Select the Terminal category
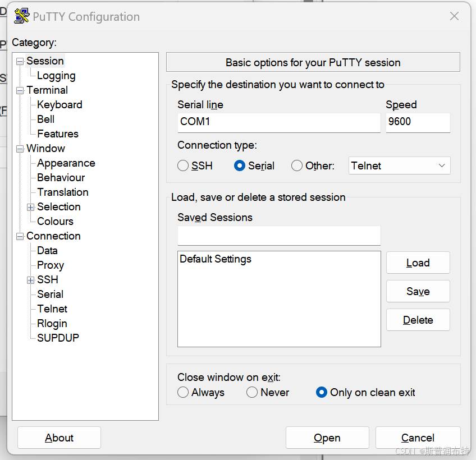 coord(47,90)
